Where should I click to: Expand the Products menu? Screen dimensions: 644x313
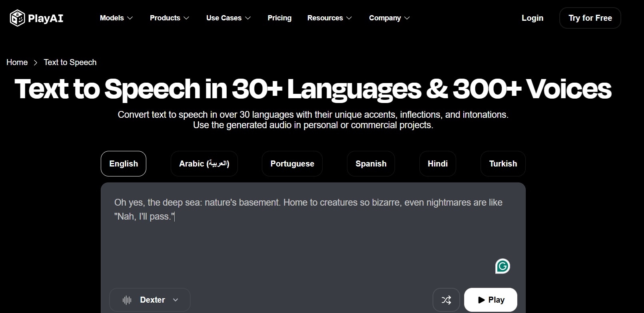click(169, 18)
